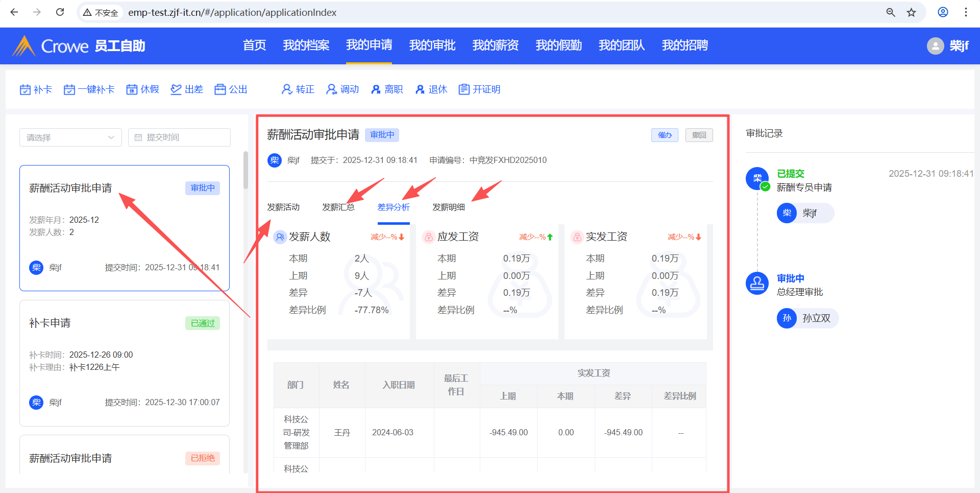This screenshot has height=493, width=980.
Task: Click the 补卡 calendar icon
Action: point(25,90)
